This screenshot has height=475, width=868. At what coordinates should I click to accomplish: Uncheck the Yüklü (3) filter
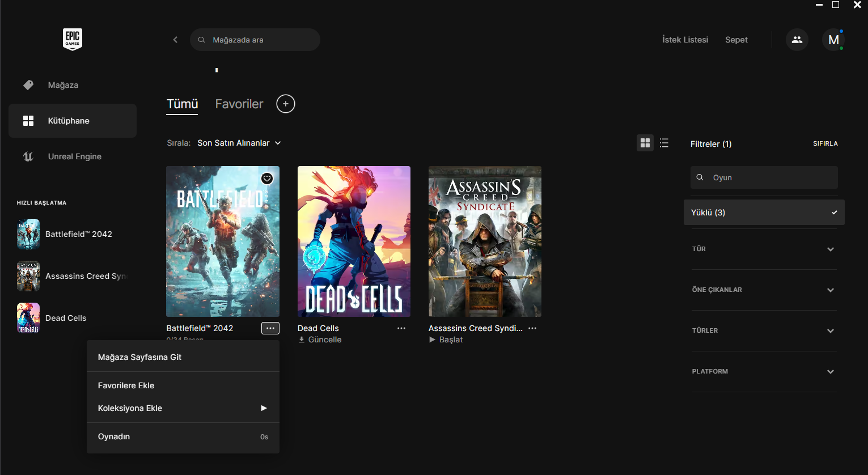tap(764, 213)
